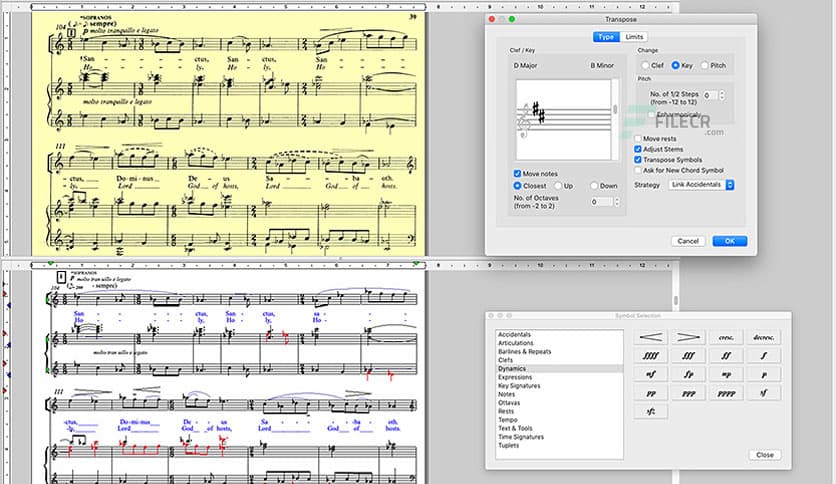Screen dimensions: 836x484
Task: Select the forte-piano fp symbol
Action: [x=688, y=374]
